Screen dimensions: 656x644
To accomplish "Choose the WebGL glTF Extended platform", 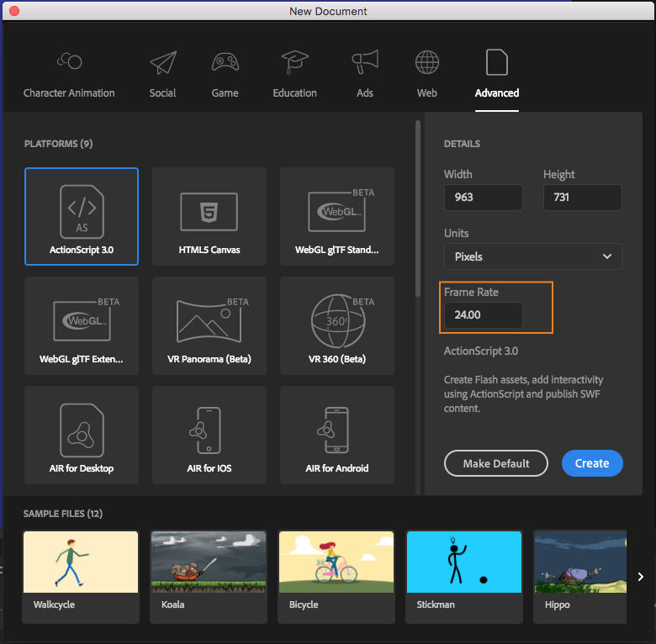I will tap(82, 325).
